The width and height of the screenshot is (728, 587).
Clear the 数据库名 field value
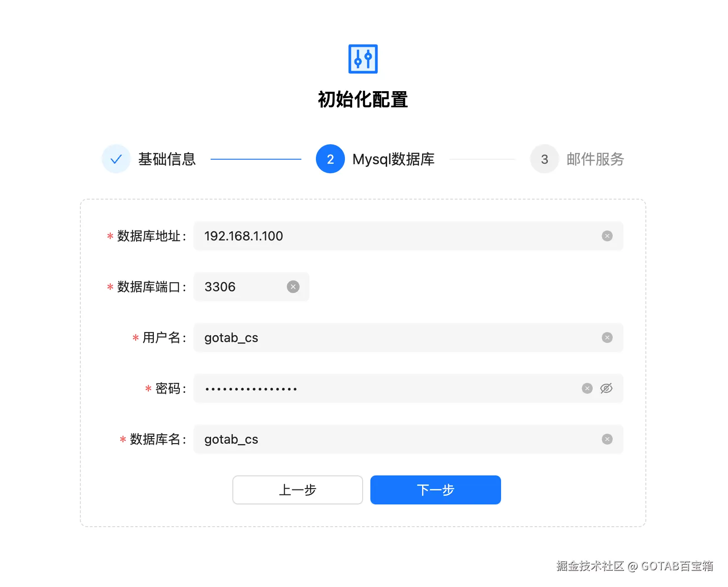click(x=607, y=439)
